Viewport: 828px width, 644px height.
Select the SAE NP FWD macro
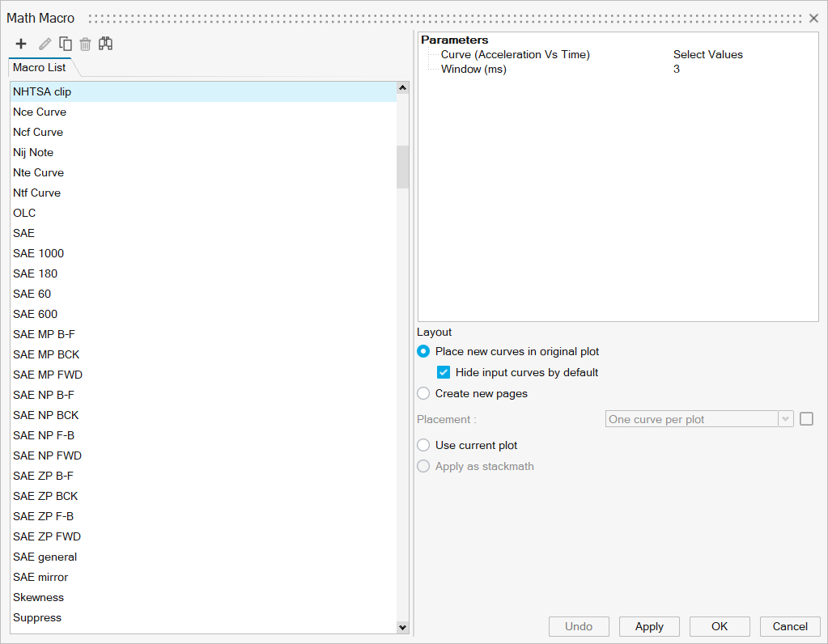pos(203,455)
